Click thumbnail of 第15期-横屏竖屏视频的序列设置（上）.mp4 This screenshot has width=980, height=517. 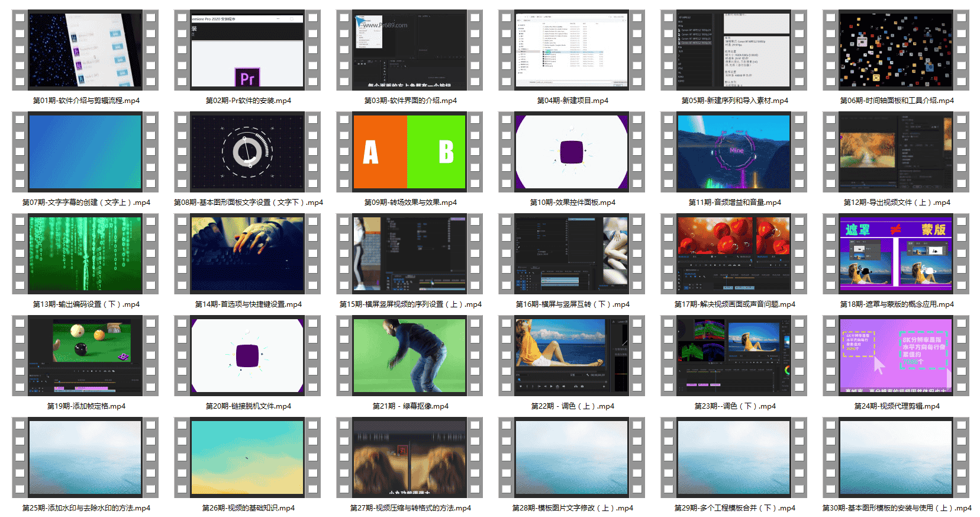point(410,253)
